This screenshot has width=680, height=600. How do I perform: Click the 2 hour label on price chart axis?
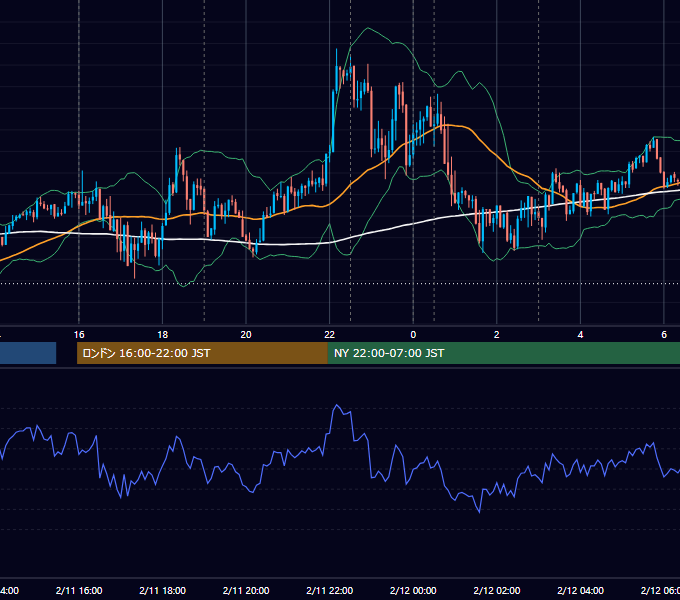(497, 335)
